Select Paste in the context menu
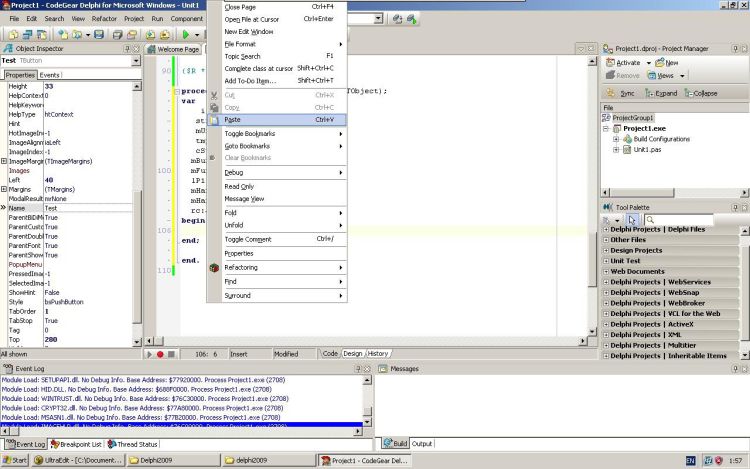This screenshot has width=750, height=469. coord(277,120)
